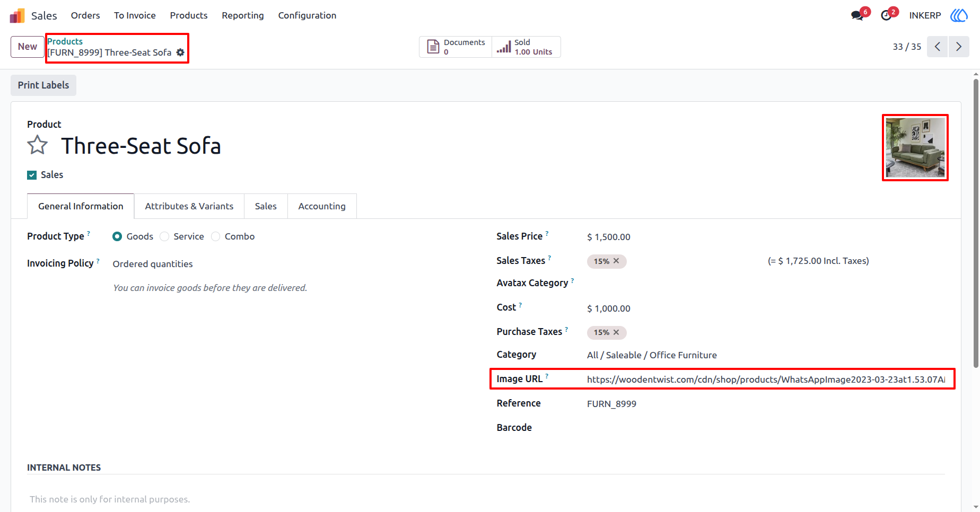Open the Products menu
The height and width of the screenshot is (512, 980).
[x=189, y=15]
